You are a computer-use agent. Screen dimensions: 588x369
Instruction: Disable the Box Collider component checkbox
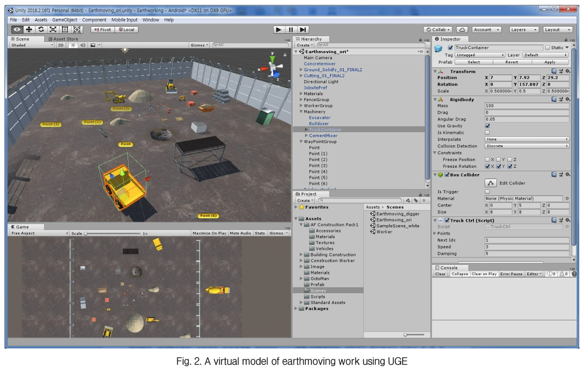tap(447, 175)
